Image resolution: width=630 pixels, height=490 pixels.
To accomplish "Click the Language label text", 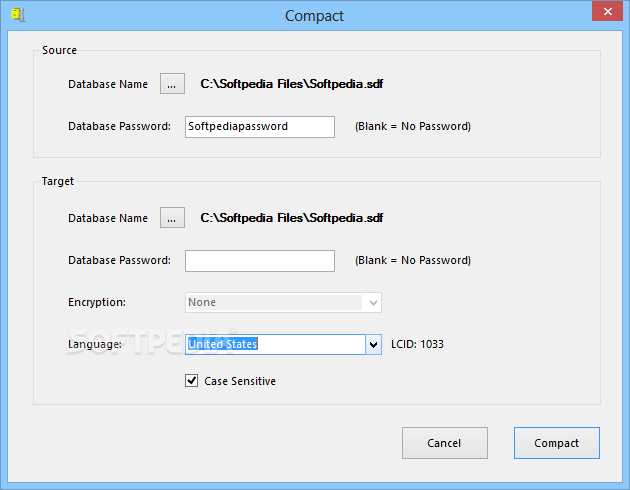I will (95, 344).
